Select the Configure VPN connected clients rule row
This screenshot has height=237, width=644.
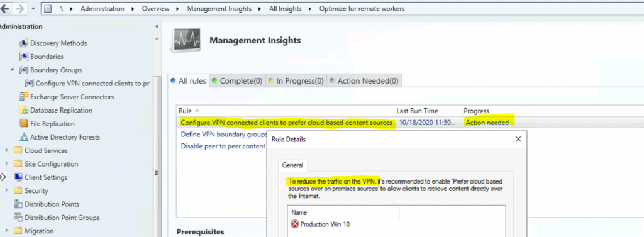pos(411,123)
